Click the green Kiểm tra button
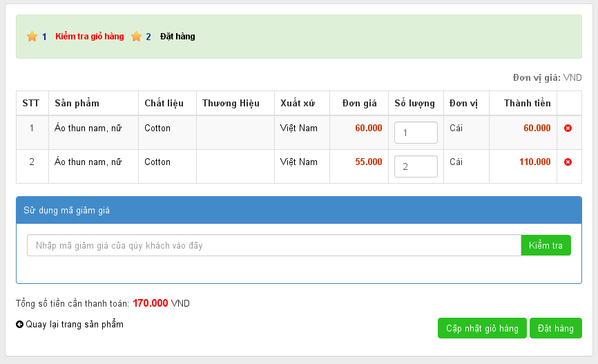The height and width of the screenshot is (364, 598). 546,245
